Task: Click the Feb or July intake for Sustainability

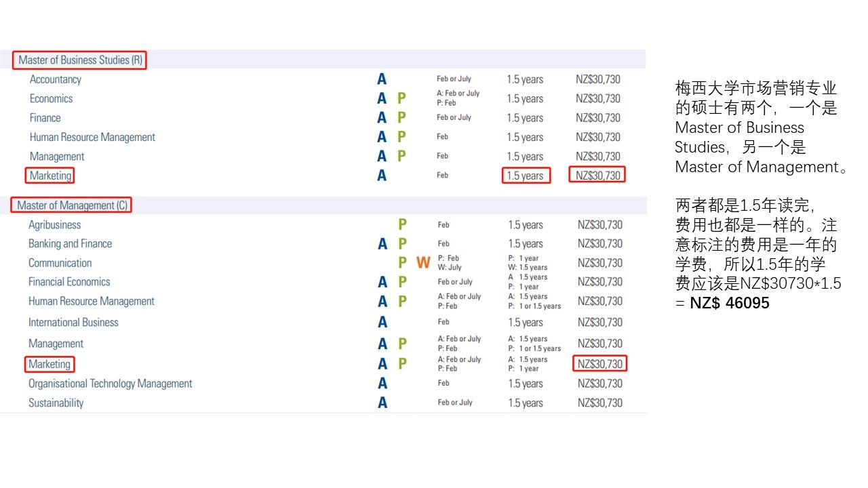Action: 454,403
